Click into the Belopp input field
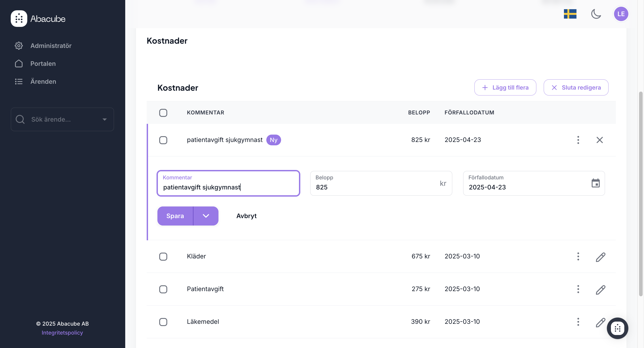This screenshot has width=644, height=348. (x=375, y=187)
